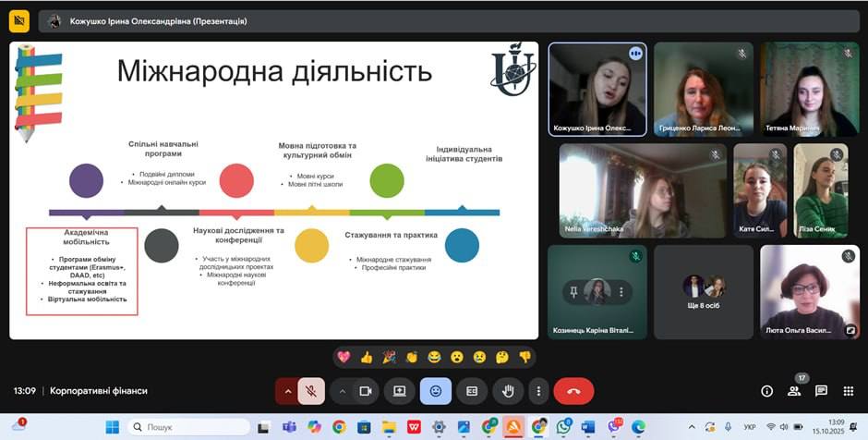Expand video settings chevron beside camera

342,391
